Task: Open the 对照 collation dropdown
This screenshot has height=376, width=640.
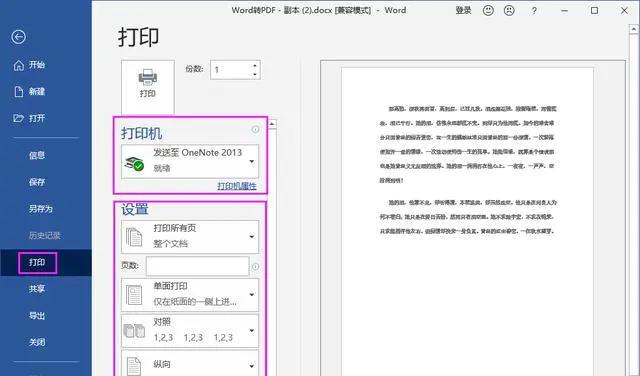Action: [x=190, y=331]
